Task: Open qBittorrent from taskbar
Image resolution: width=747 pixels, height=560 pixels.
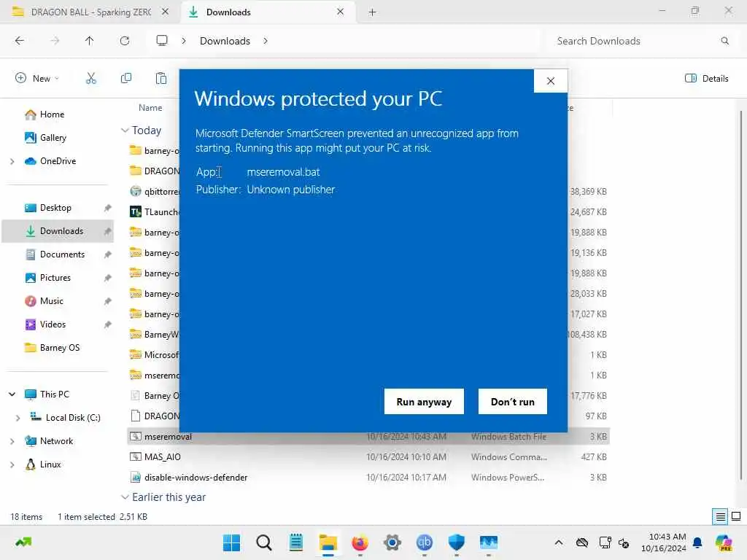Action: 424,542
